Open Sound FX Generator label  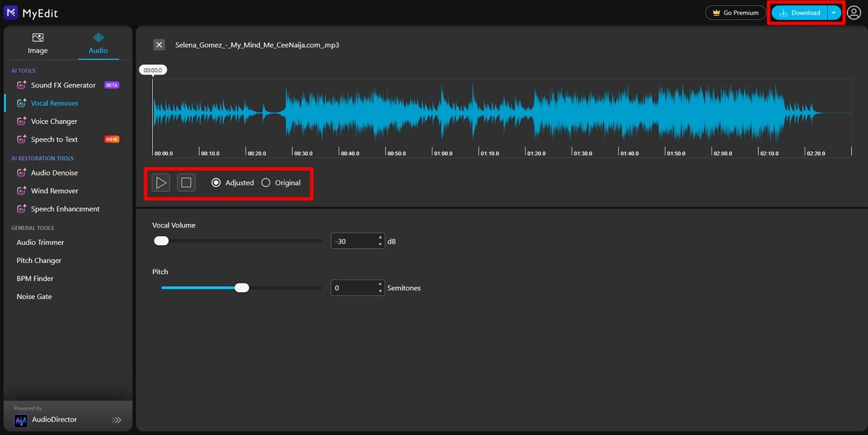(x=63, y=85)
